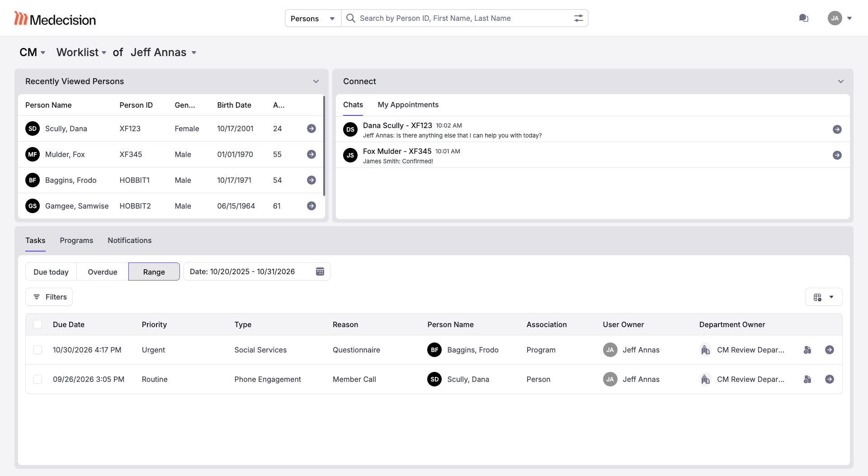Screen dimensions: 868x476
Task: Open the Persons search type dropdown
Action: (x=313, y=19)
